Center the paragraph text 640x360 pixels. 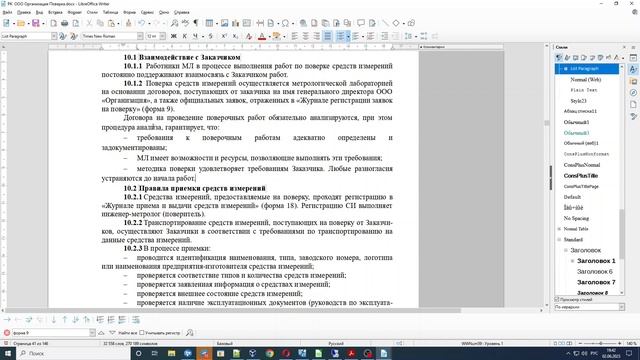point(305,36)
